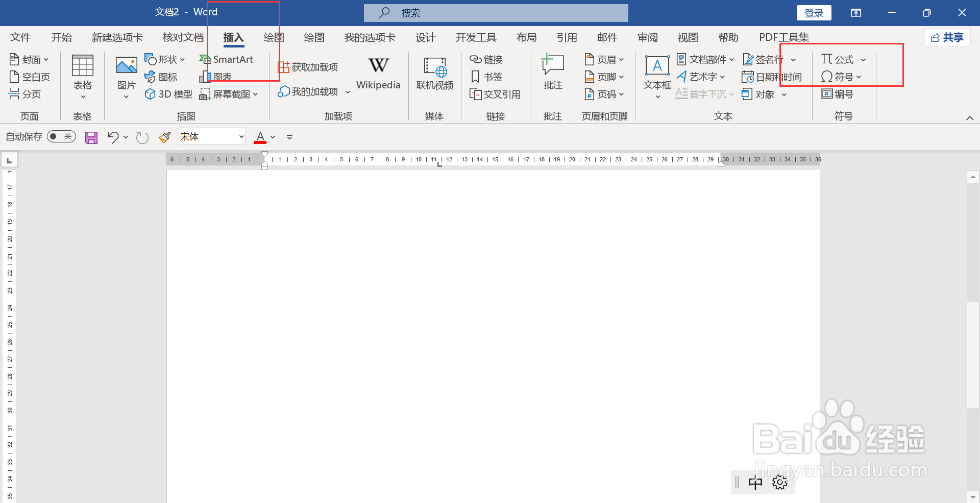
Task: Click the scroll down arrow
Action: (973, 497)
